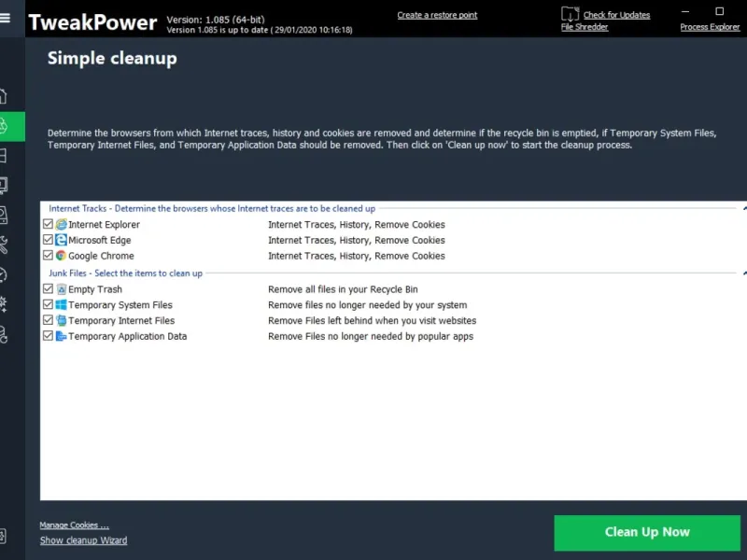Start cleanup with Clean Up Now button
Image resolution: width=747 pixels, height=560 pixels.
coord(647,532)
